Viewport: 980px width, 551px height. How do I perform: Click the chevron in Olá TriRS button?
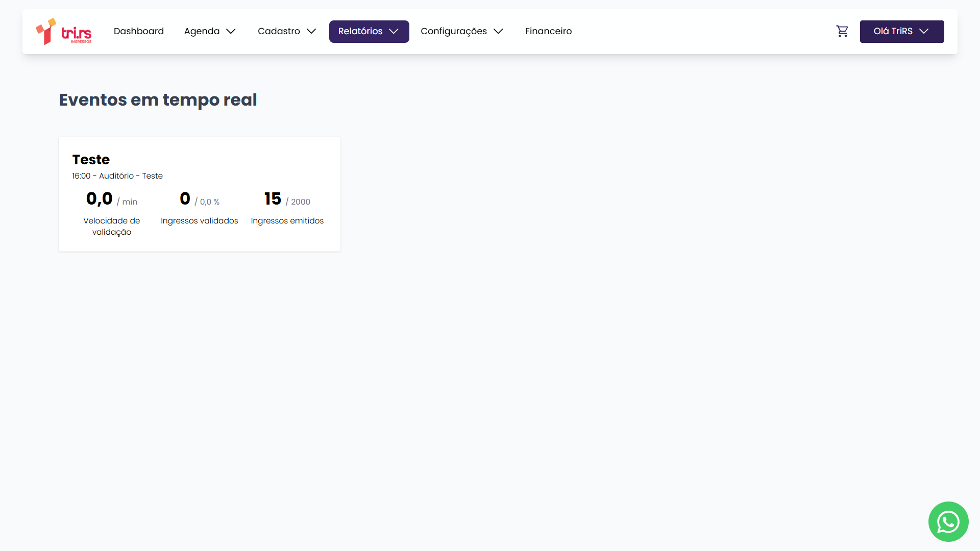point(924,32)
